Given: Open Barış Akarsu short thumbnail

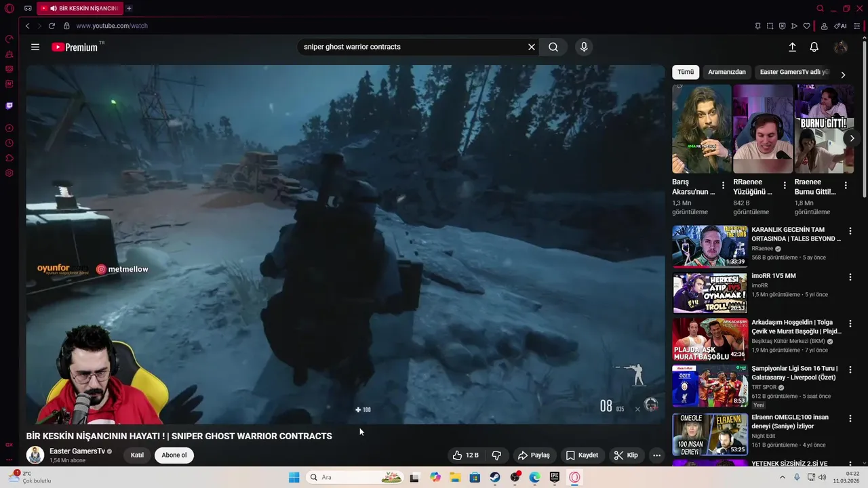Looking at the screenshot, I should click(x=701, y=129).
